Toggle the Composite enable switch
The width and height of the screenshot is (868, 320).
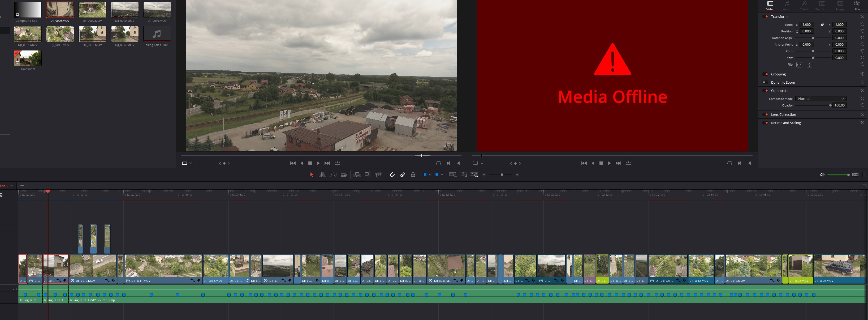tap(766, 91)
